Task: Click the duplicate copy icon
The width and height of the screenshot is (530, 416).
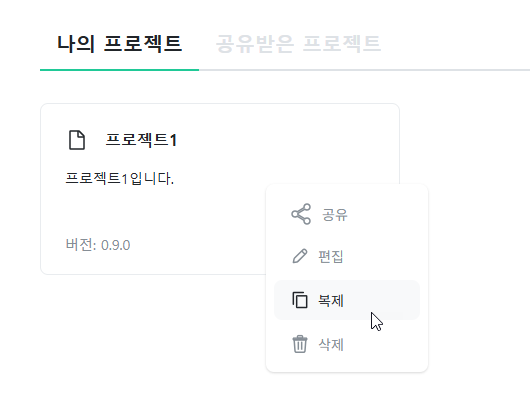Action: [x=300, y=300]
